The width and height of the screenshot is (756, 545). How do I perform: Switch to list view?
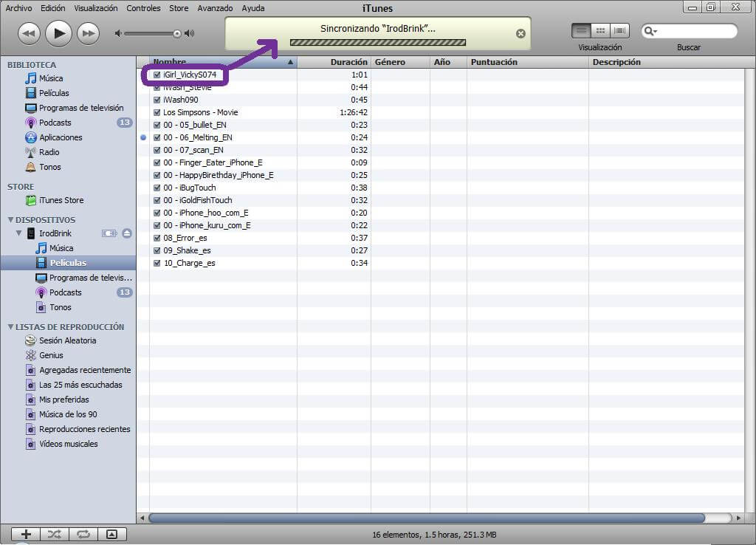[581, 31]
